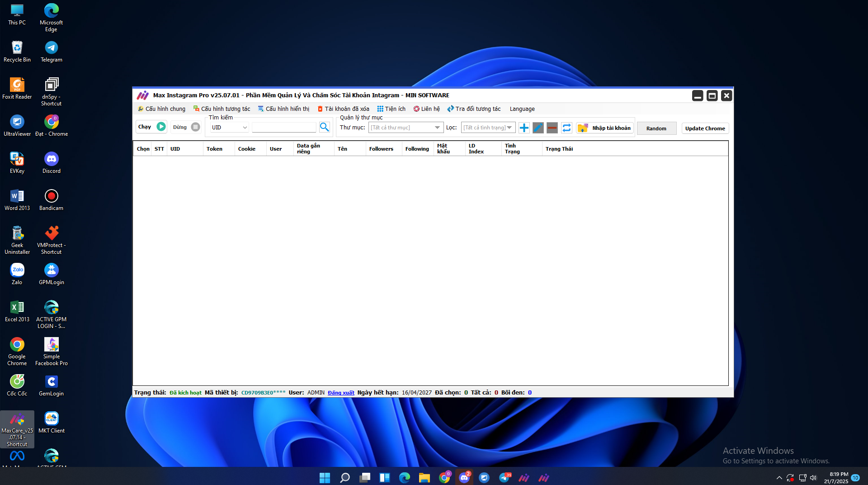Open the Simple Facebook Pro desktop icon

[52, 352]
